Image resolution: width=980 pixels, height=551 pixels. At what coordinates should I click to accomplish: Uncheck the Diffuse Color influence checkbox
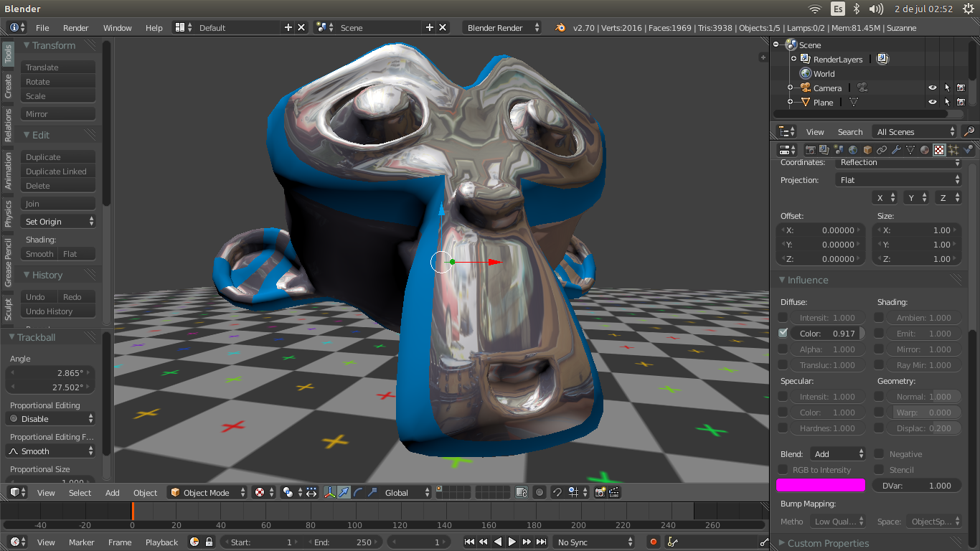click(783, 334)
